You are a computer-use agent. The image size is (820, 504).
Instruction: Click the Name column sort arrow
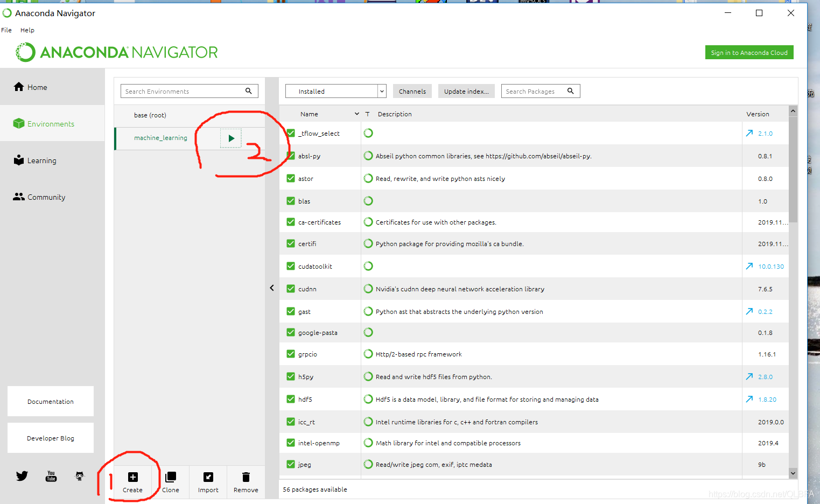click(356, 114)
